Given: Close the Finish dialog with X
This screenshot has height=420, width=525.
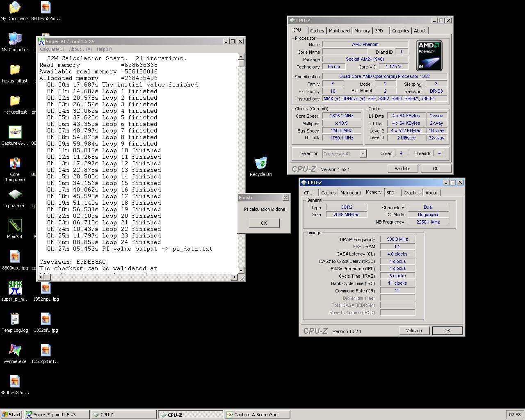Looking at the screenshot, I should click(x=286, y=198).
